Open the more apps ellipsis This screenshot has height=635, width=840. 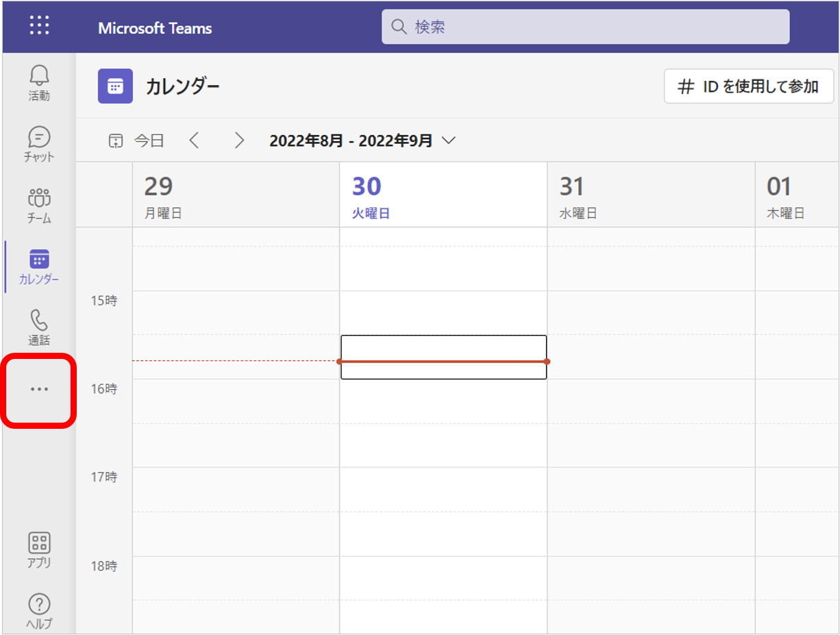click(x=39, y=389)
